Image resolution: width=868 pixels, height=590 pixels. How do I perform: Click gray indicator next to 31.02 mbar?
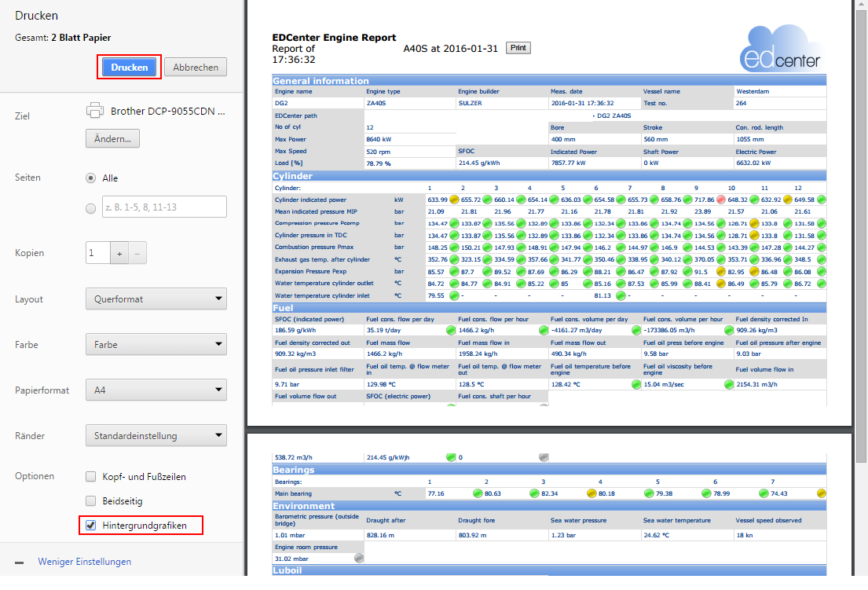tap(359, 558)
